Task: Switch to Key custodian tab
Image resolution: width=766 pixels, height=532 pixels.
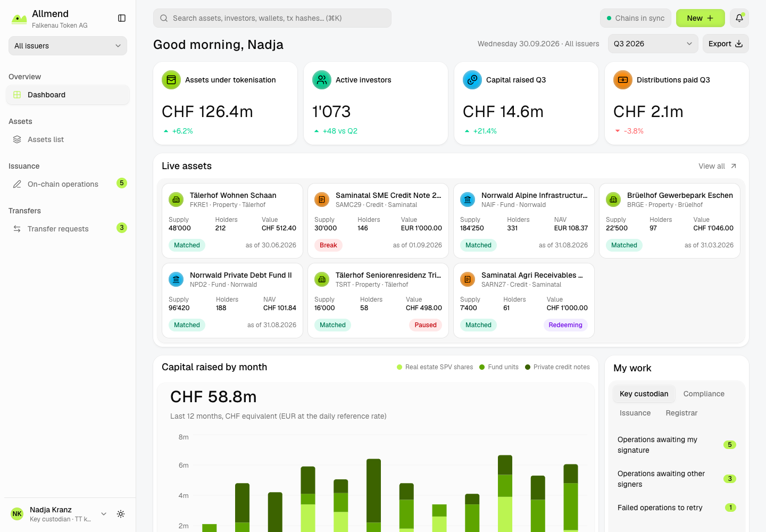Action: [x=644, y=394]
